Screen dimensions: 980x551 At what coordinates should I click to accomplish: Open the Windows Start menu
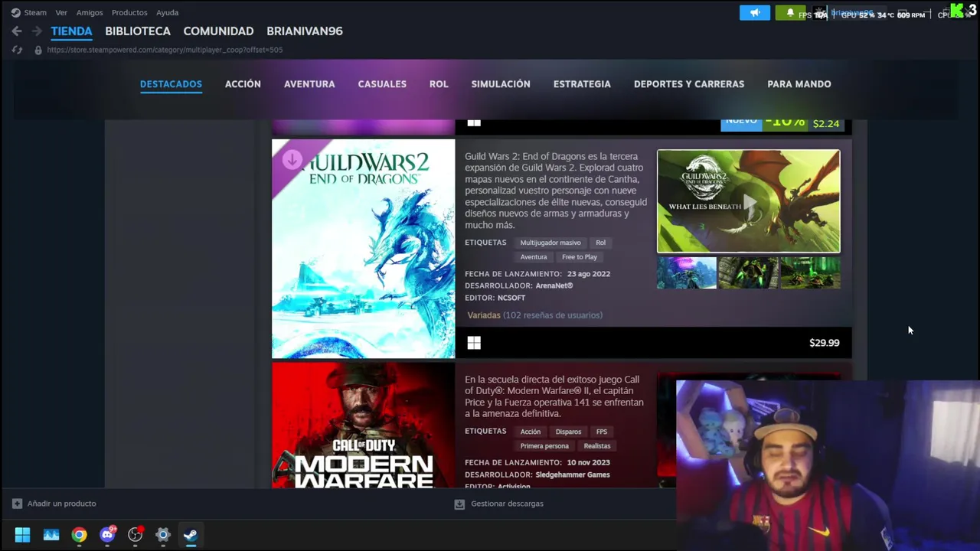[x=22, y=535]
